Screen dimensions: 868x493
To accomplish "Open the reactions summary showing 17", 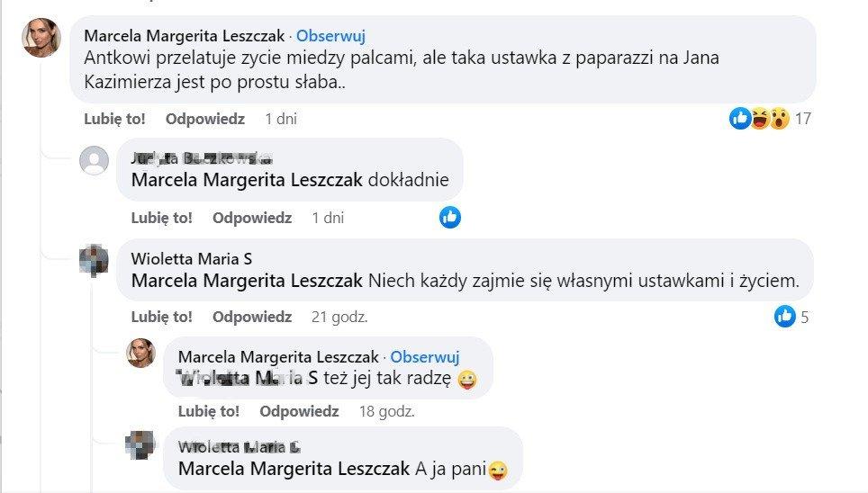I will pos(769,118).
